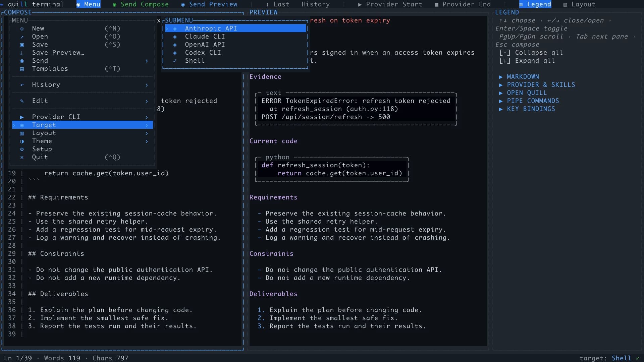Screen dimensions: 644x362
Task: Click the New menu item icon
Action: [22, 28]
